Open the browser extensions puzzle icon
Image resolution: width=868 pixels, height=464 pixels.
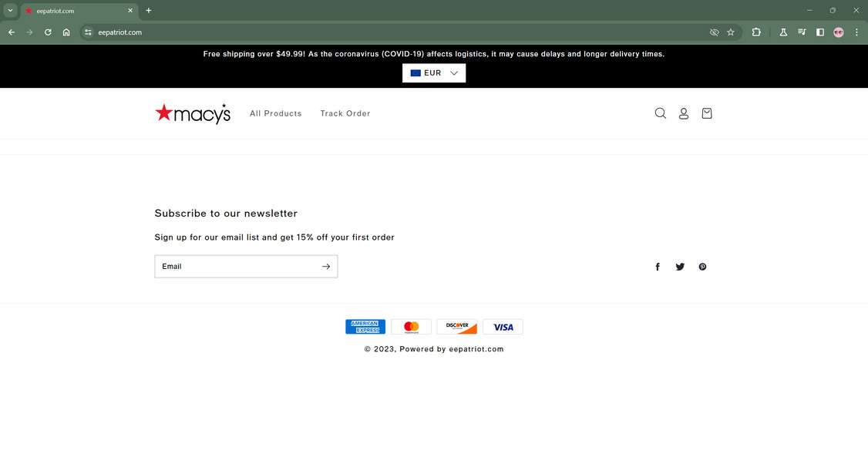(x=756, y=32)
